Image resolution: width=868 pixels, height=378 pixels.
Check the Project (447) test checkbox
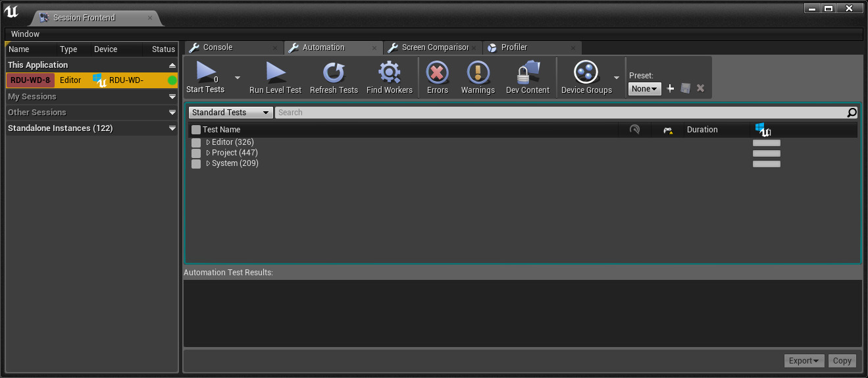click(x=196, y=153)
